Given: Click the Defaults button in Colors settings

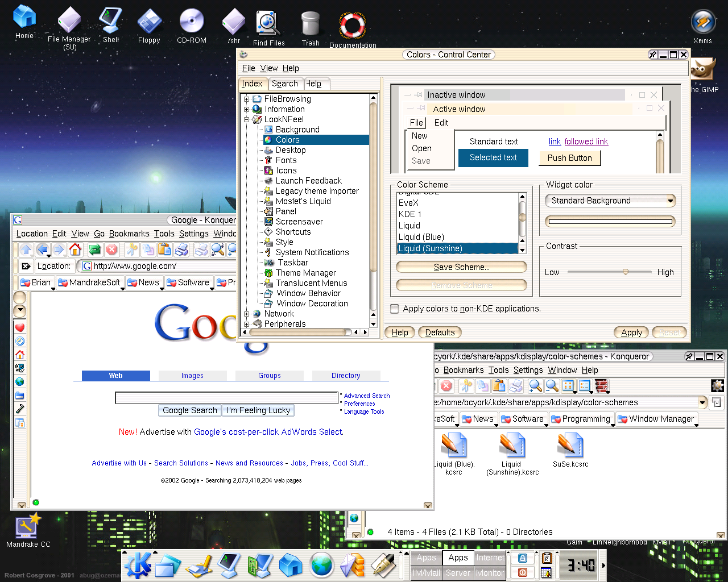Looking at the screenshot, I should (440, 332).
